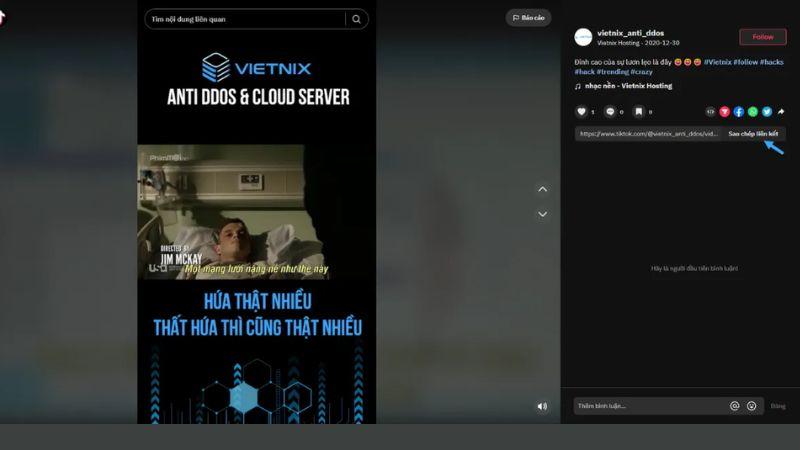Click the embed code icon
Image resolution: width=800 pixels, height=450 pixels.
pyautogui.click(x=711, y=112)
